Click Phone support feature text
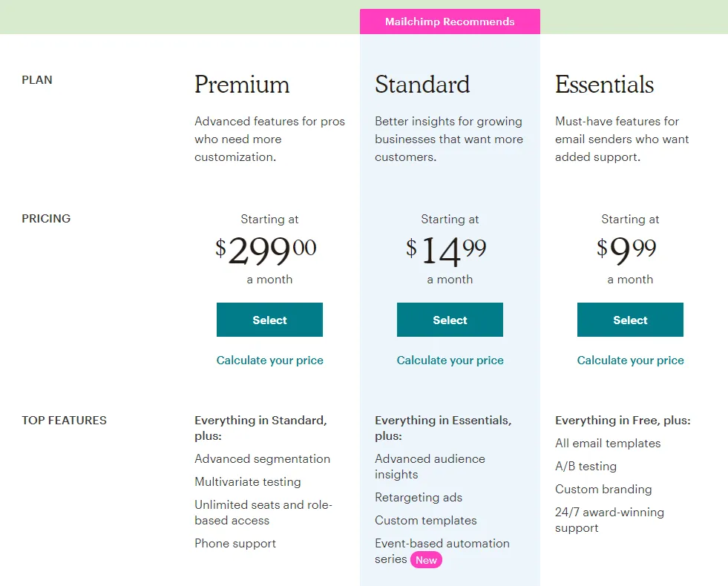Screen dimensions: 728x586 point(235,544)
